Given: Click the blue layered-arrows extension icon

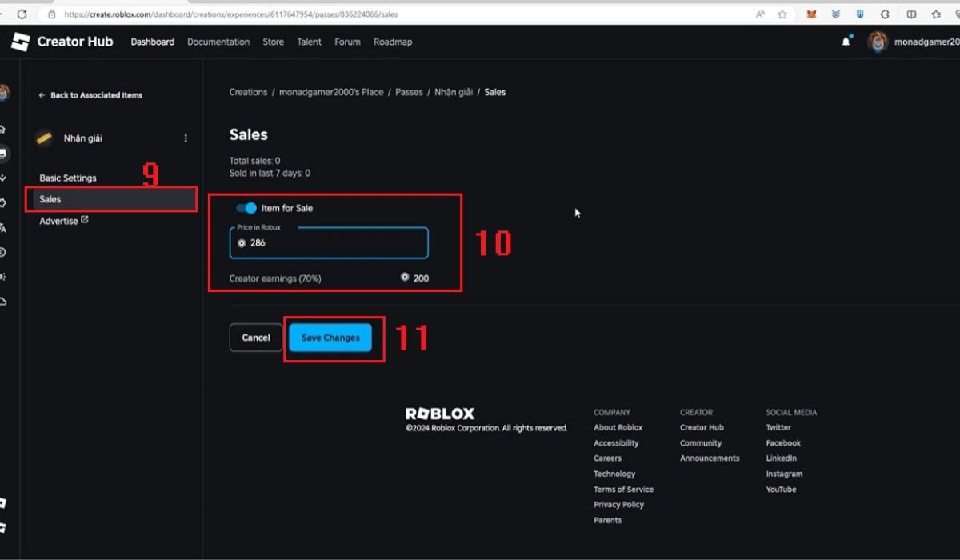Looking at the screenshot, I should click(x=836, y=14).
